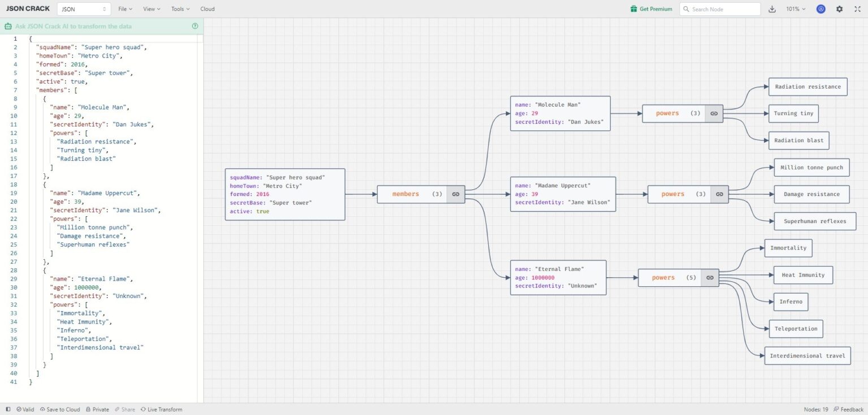868x415 pixels.
Task: Open the View dropdown menu
Action: 151,9
